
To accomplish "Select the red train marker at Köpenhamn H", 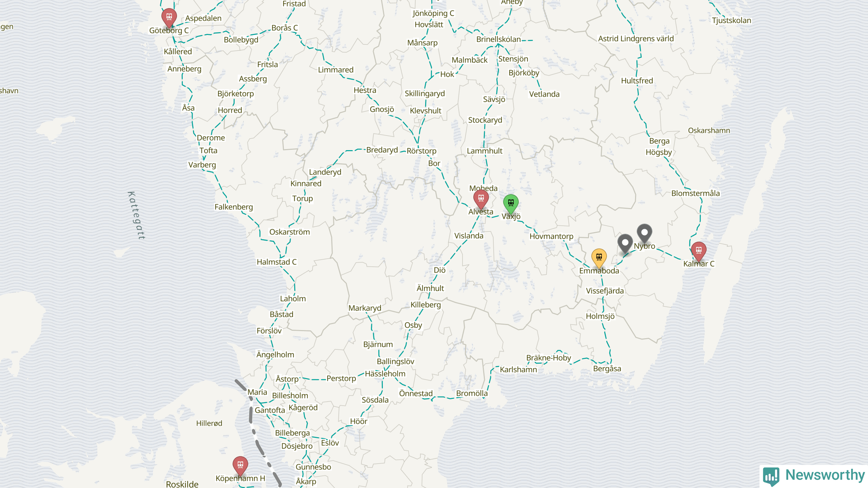I will pos(240,466).
